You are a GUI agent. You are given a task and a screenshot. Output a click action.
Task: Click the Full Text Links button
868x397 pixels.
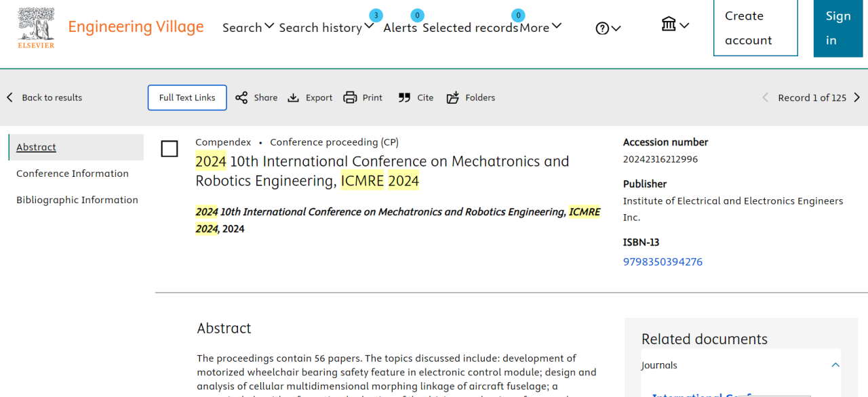coord(187,98)
